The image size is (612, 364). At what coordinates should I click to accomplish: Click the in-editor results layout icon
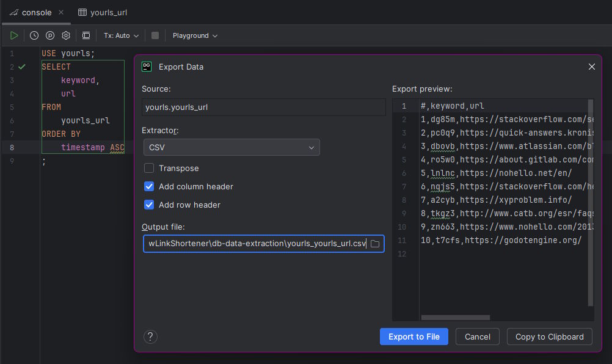pyautogui.click(x=86, y=35)
